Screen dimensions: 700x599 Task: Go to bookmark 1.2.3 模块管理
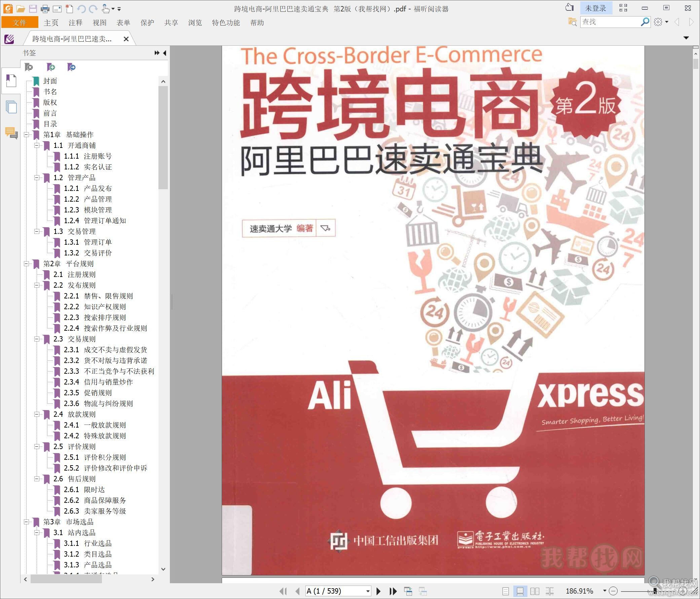pyautogui.click(x=88, y=210)
